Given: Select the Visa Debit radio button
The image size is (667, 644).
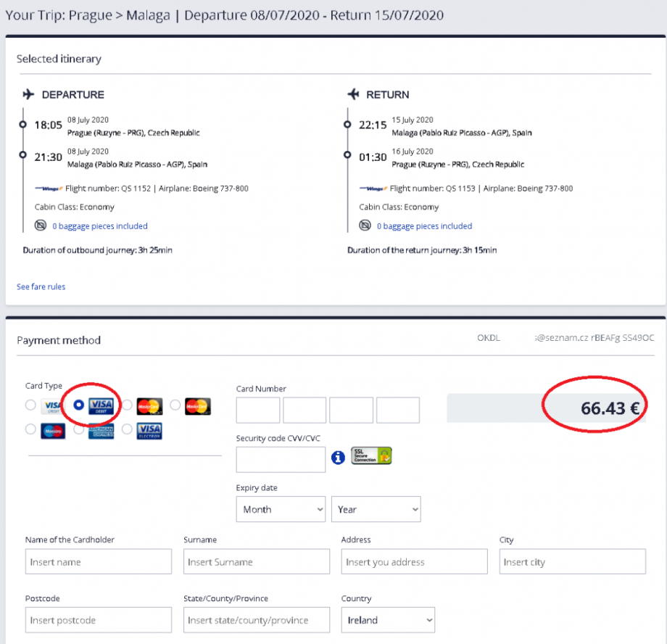Looking at the screenshot, I should (78, 405).
